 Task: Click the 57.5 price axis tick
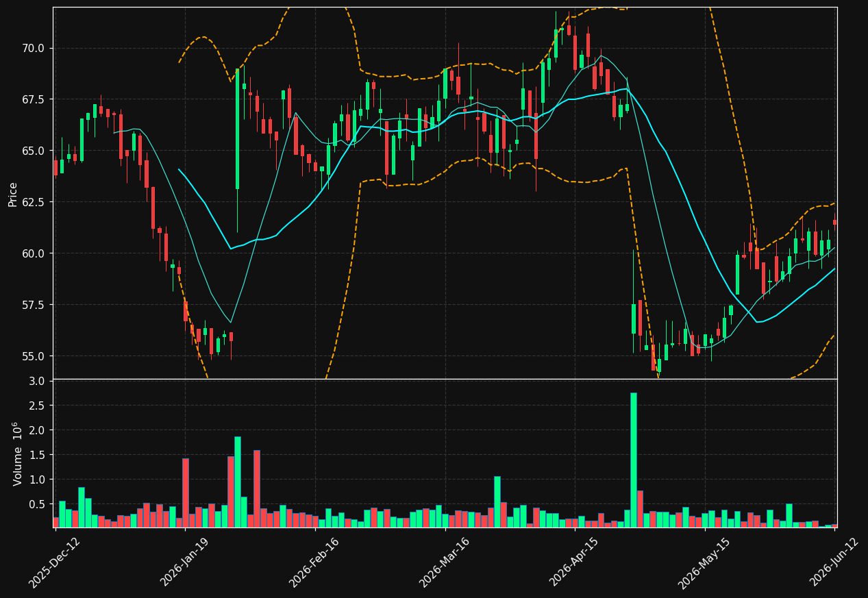coord(34,305)
